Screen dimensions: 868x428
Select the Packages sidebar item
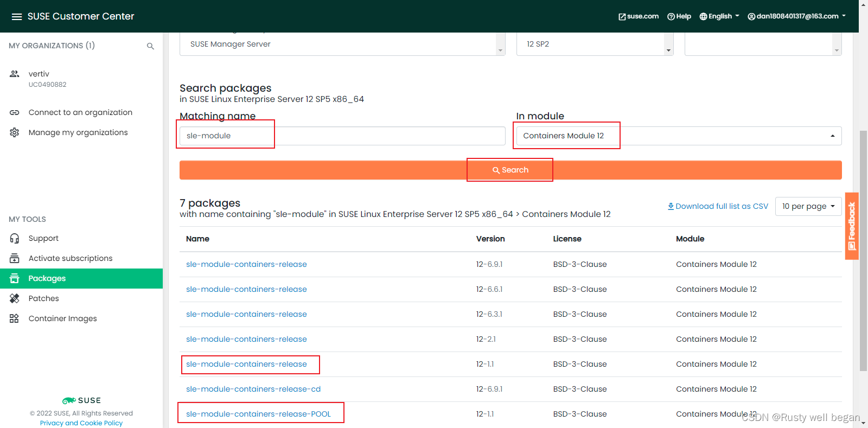pyautogui.click(x=81, y=278)
